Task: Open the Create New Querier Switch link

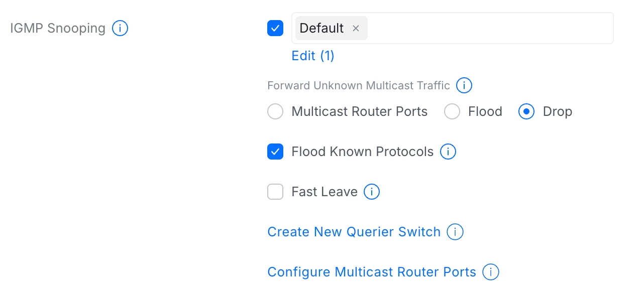Action: pyautogui.click(x=354, y=232)
